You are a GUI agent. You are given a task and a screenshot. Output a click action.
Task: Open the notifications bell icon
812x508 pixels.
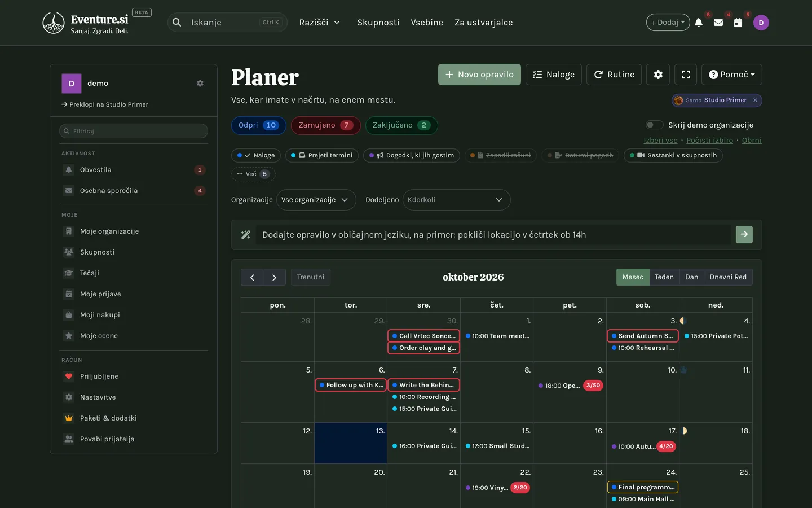point(699,23)
